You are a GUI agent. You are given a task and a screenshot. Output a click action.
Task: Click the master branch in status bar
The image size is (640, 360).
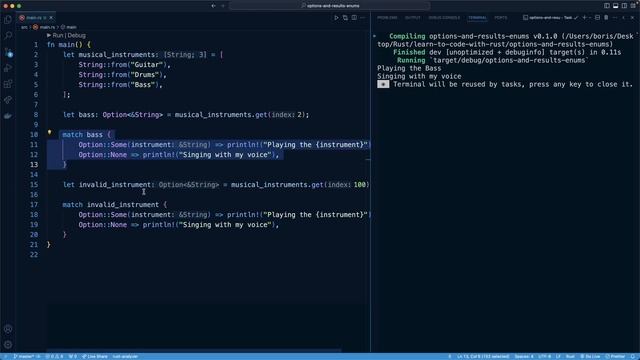[25, 356]
